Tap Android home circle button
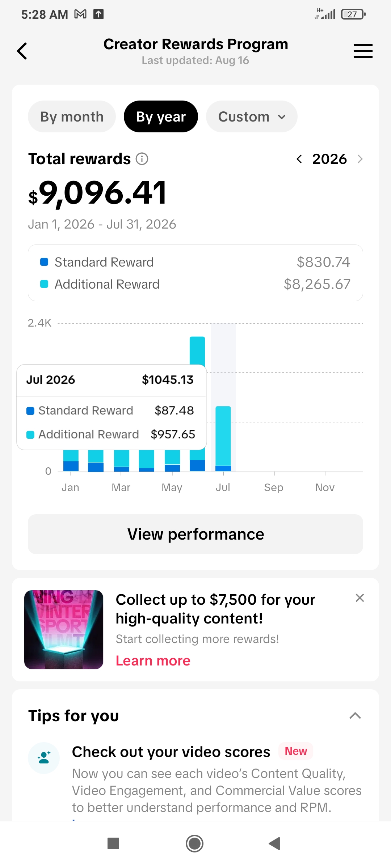391x868 pixels. tap(195, 843)
